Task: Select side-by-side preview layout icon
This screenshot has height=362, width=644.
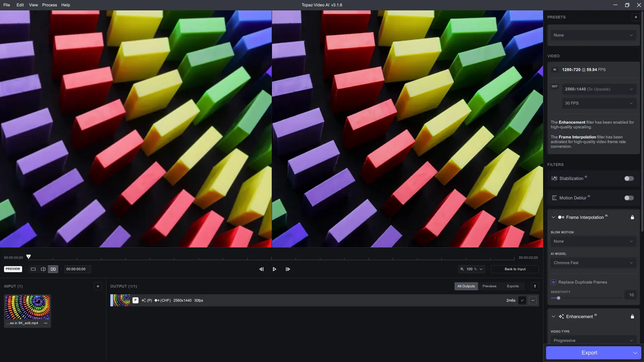Action: (x=53, y=269)
